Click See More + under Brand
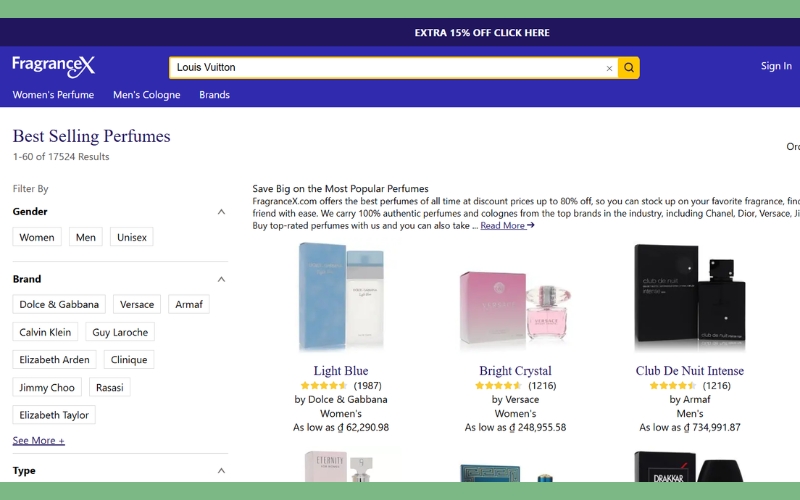 [x=39, y=440]
